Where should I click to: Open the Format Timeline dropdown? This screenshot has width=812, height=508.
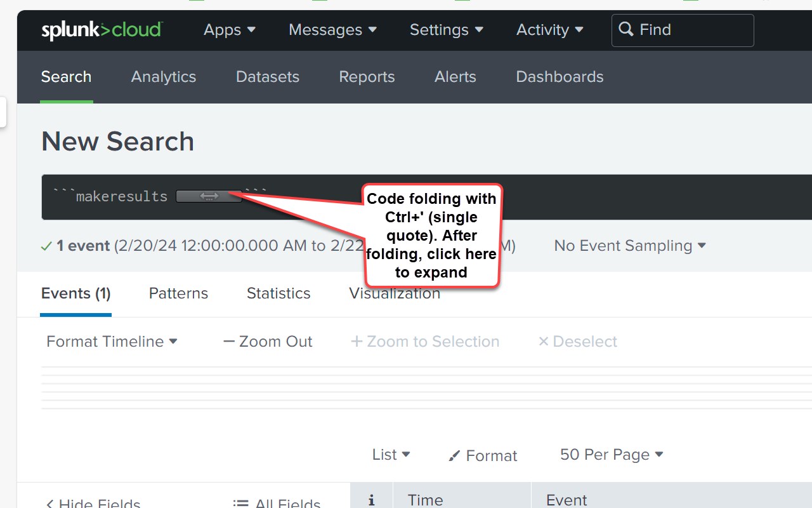[112, 342]
